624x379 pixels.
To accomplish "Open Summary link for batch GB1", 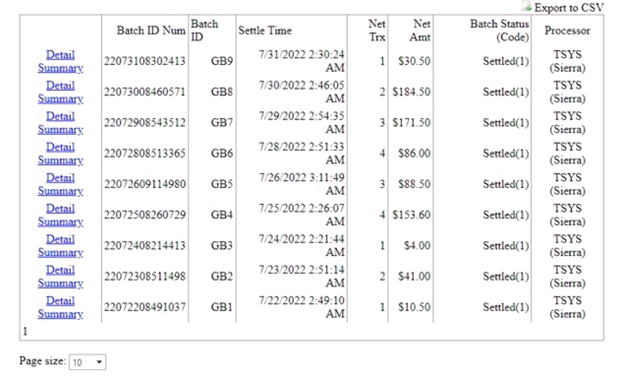I will [x=60, y=314].
